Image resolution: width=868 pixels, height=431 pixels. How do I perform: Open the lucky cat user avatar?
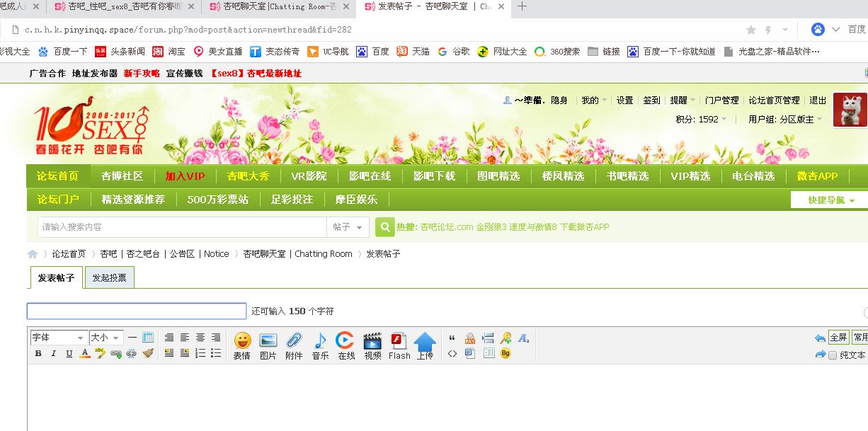tap(850, 110)
